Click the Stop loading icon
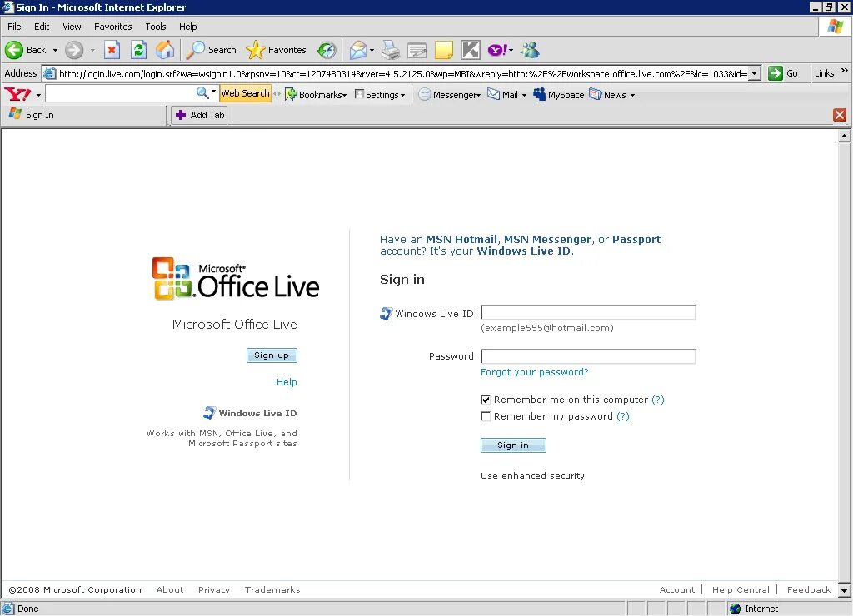 coord(112,50)
